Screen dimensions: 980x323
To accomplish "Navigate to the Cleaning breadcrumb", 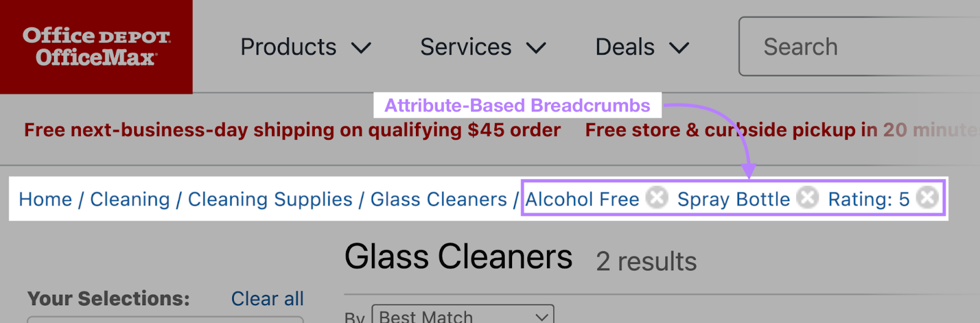I will tap(130, 199).
